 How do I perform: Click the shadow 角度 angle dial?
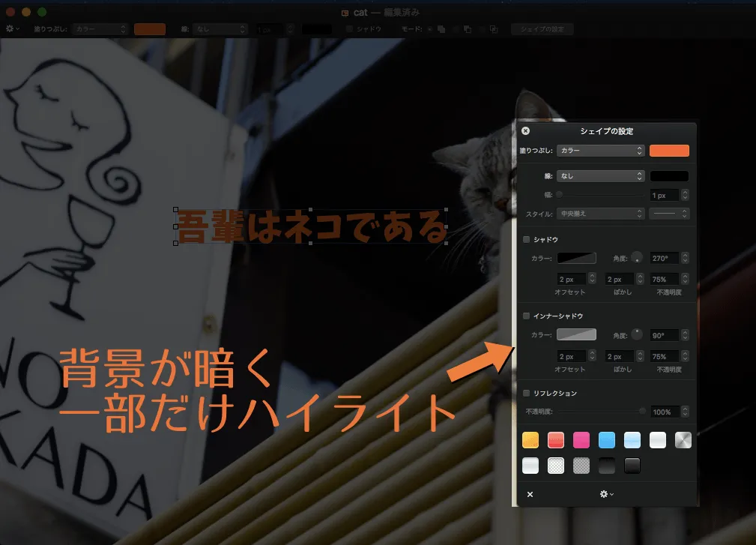637,258
